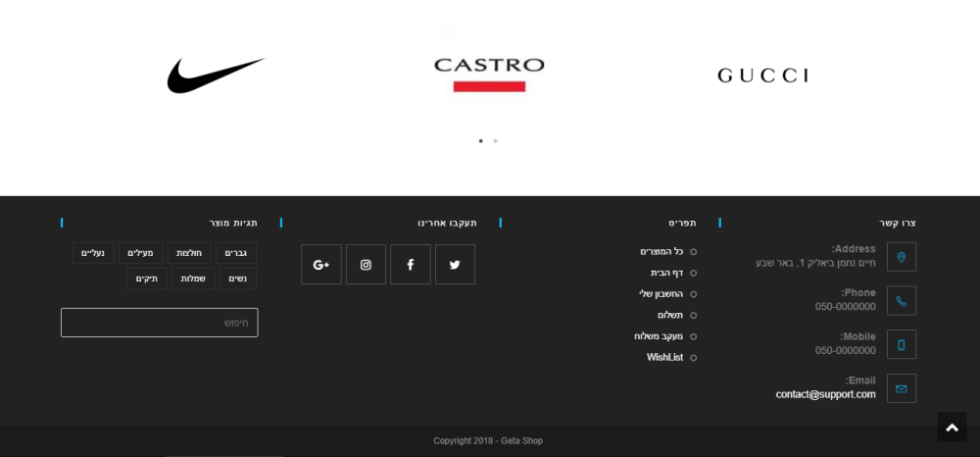This screenshot has height=457, width=980.
Task: Open the WishList footer menu link
Action: point(664,358)
